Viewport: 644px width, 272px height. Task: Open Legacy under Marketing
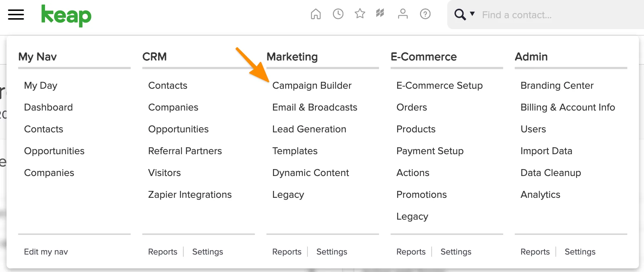click(288, 195)
